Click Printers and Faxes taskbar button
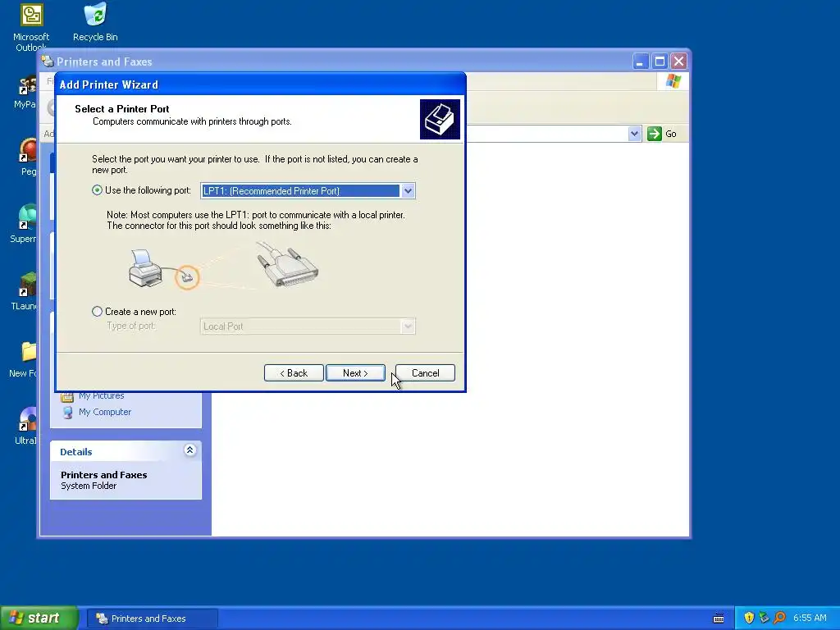Viewport: 840px width, 630px height. [x=152, y=619]
